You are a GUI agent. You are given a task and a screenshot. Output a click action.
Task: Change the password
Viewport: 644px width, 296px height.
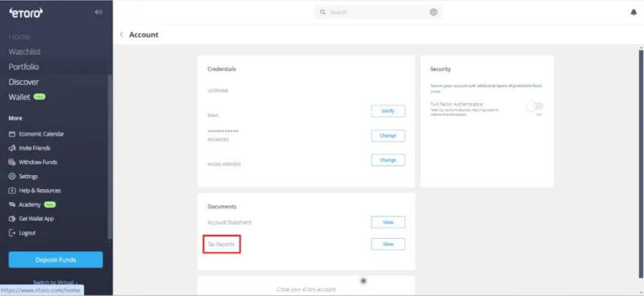coord(388,136)
